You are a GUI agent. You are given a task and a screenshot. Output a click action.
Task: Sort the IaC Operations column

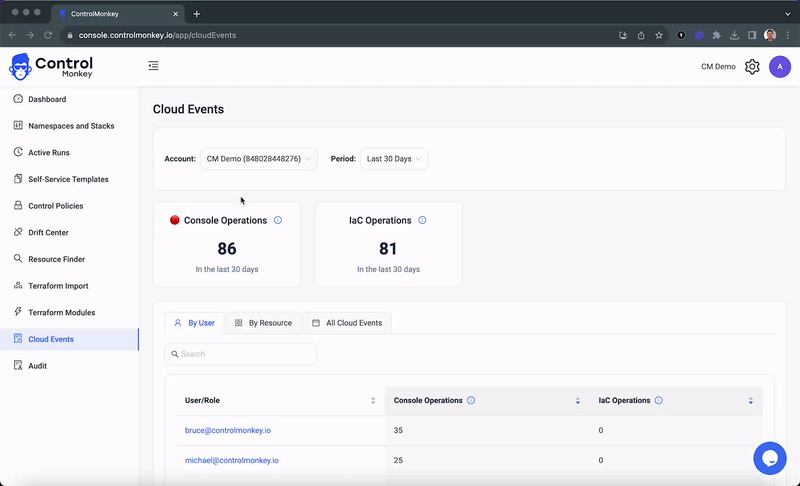tap(751, 401)
